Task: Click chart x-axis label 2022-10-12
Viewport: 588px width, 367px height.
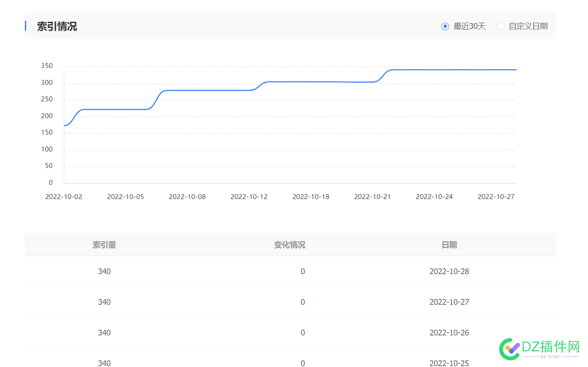Action: pos(249,196)
